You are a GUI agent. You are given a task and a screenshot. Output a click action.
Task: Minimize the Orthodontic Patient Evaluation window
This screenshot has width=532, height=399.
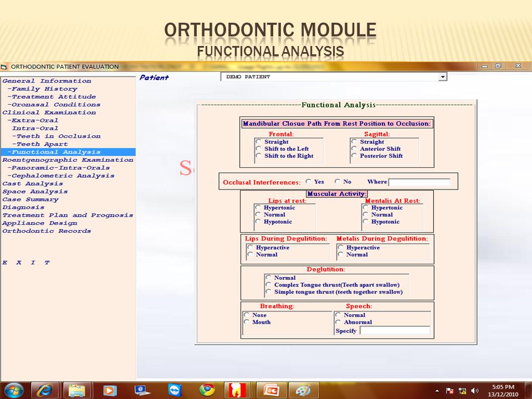point(484,66)
